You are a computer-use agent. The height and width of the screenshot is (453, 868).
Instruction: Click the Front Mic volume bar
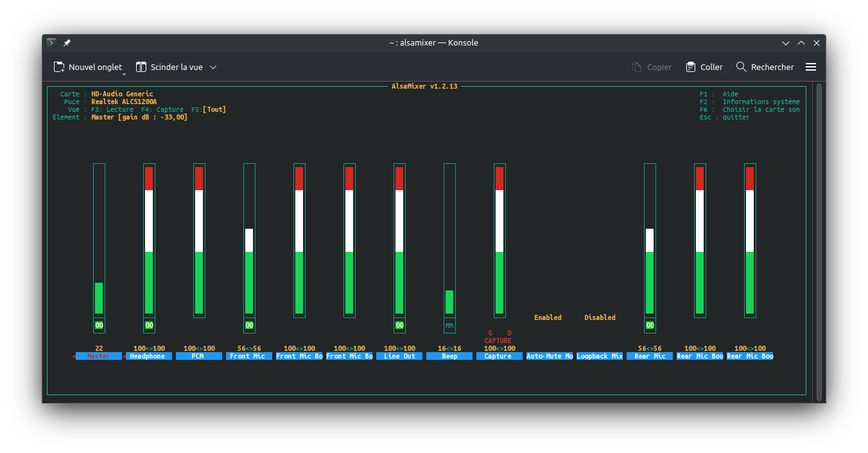click(249, 270)
